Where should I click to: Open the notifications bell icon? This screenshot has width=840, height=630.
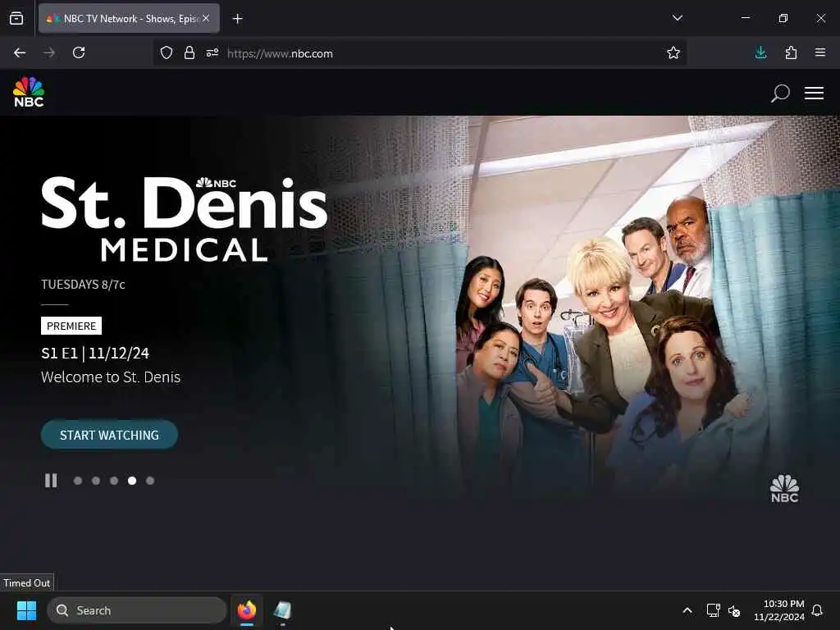[x=817, y=610]
